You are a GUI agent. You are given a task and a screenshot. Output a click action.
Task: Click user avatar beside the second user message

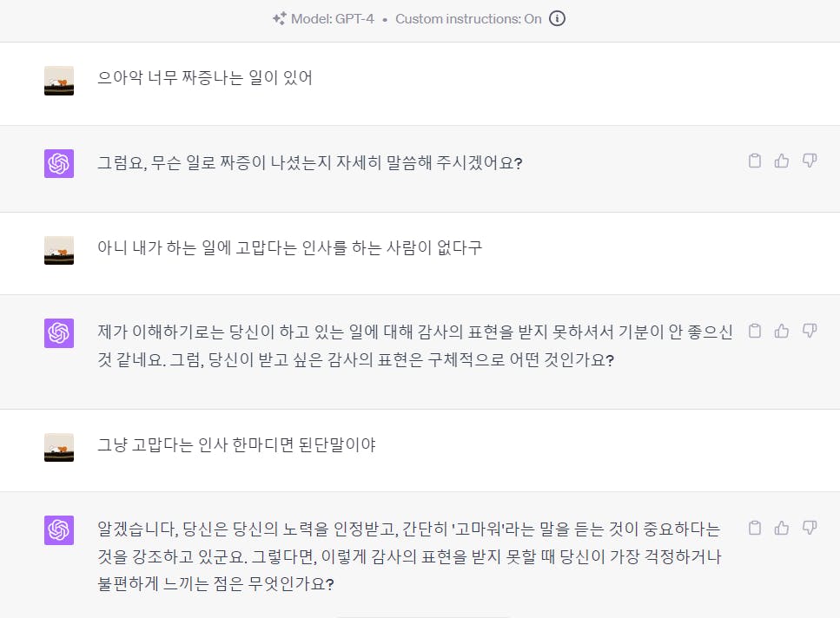coord(59,250)
